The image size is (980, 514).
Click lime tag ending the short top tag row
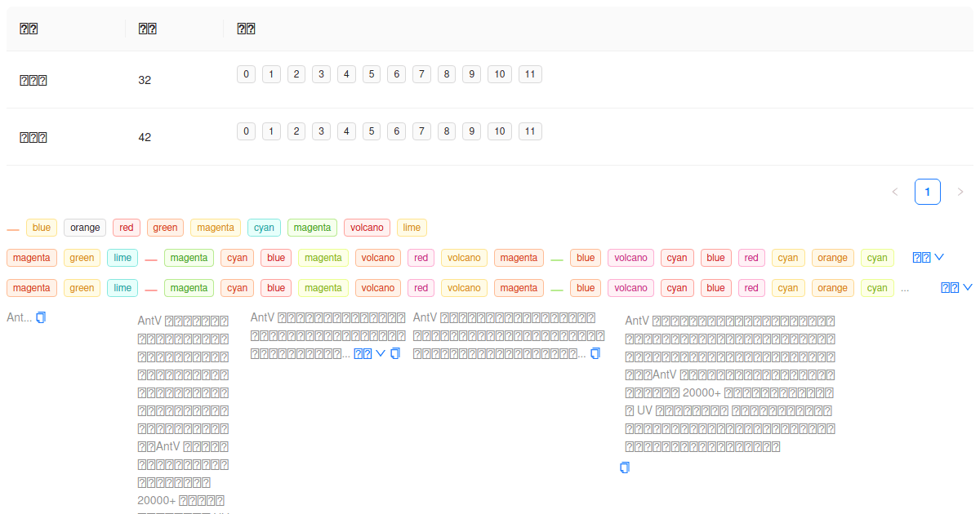click(x=412, y=228)
